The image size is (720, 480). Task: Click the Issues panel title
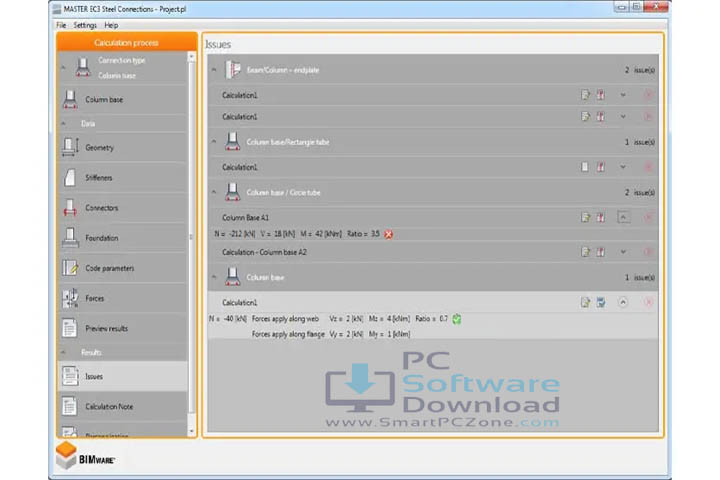(x=218, y=44)
